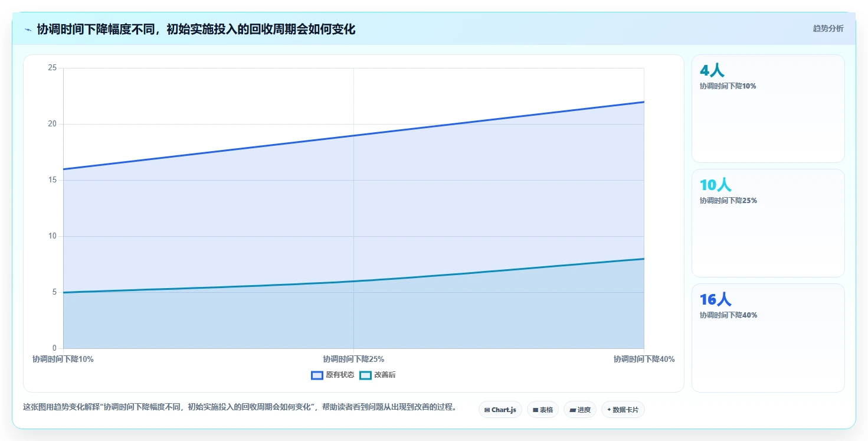Click the 协调时间下降10% x-axis label
Image resolution: width=868 pixels, height=441 pixels.
click(63, 359)
